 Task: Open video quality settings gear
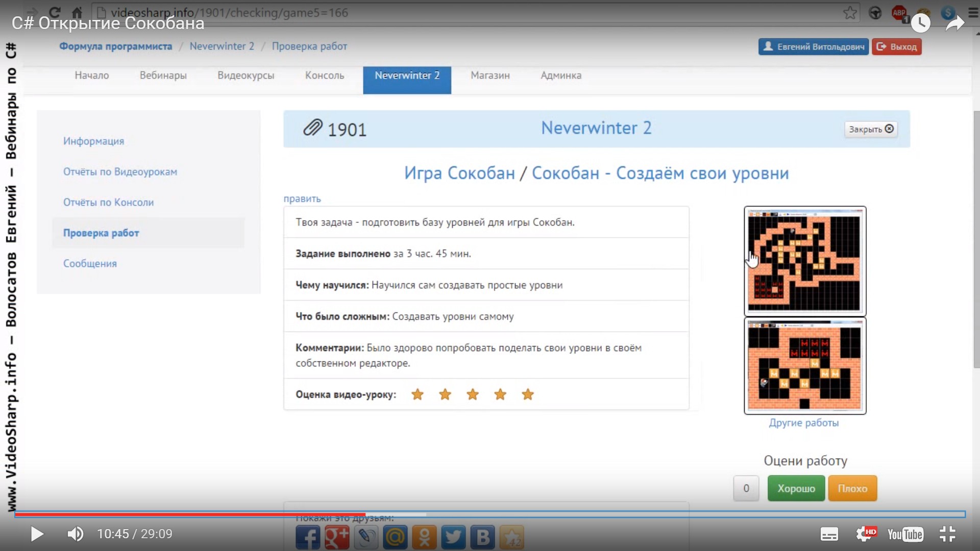pyautogui.click(x=866, y=534)
